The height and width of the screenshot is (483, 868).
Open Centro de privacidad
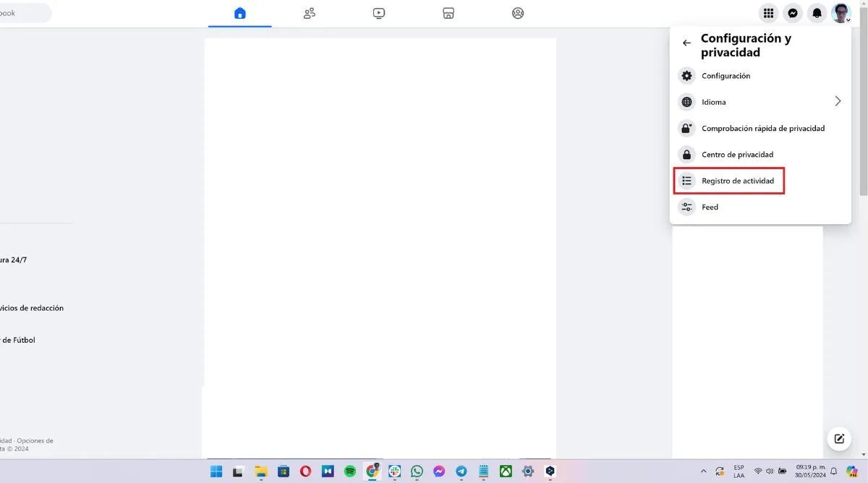(x=737, y=155)
